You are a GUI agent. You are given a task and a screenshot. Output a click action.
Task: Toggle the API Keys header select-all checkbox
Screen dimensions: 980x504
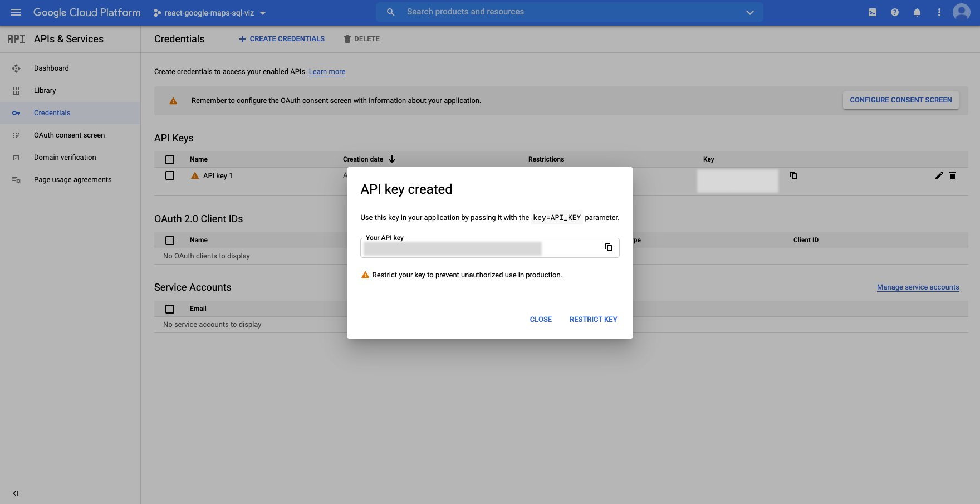(170, 160)
